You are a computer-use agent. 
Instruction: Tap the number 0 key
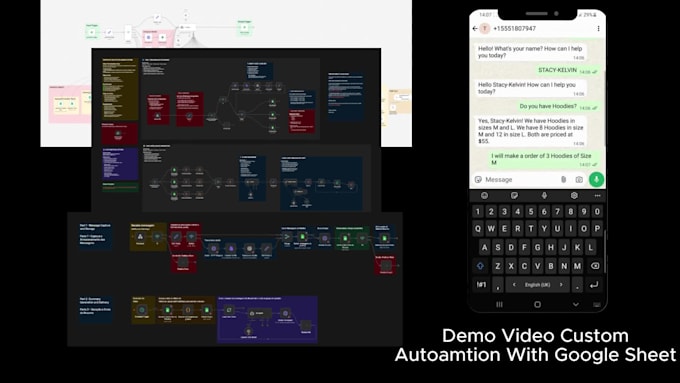pyautogui.click(x=598, y=212)
